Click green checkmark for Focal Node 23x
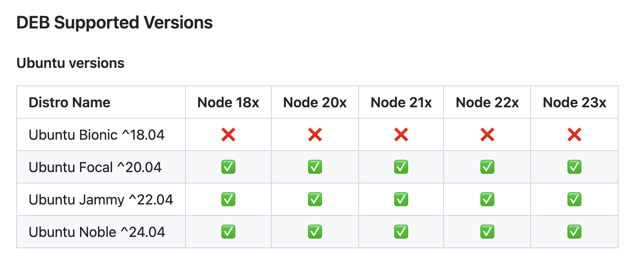 coord(574,167)
